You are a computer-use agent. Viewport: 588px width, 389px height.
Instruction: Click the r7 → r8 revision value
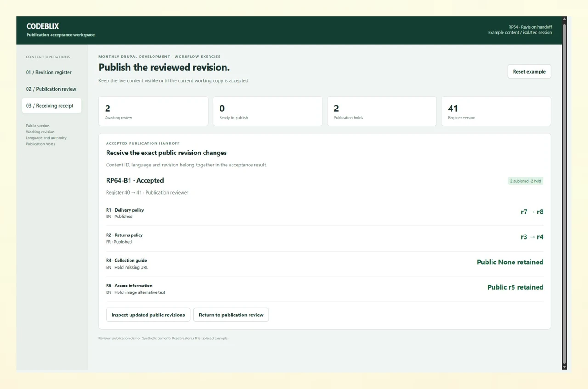click(532, 212)
